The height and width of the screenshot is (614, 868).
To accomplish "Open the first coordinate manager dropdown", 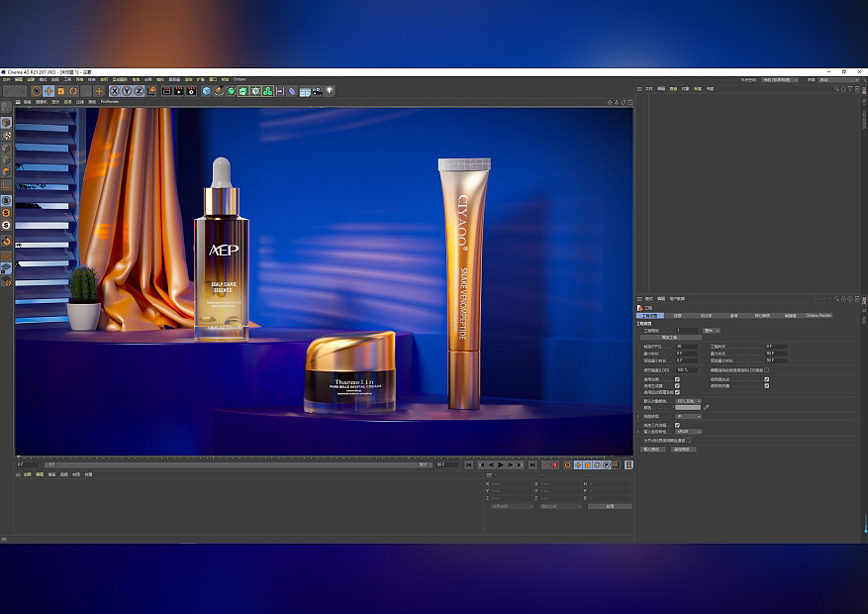I will [x=512, y=506].
